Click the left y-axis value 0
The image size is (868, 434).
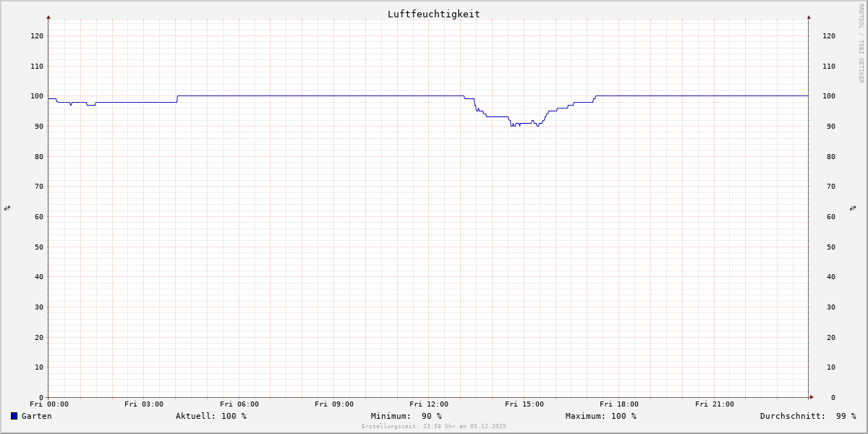click(41, 397)
